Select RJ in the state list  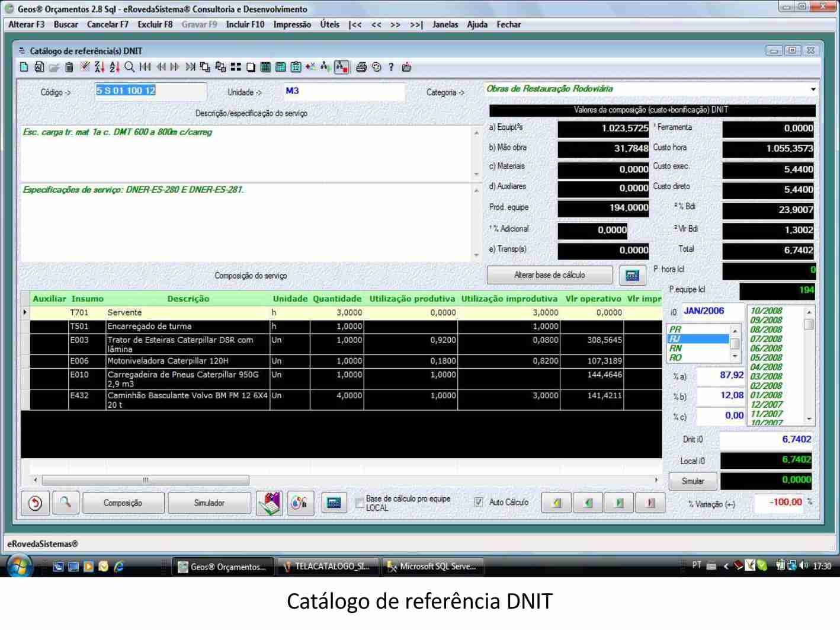pyautogui.click(x=698, y=339)
